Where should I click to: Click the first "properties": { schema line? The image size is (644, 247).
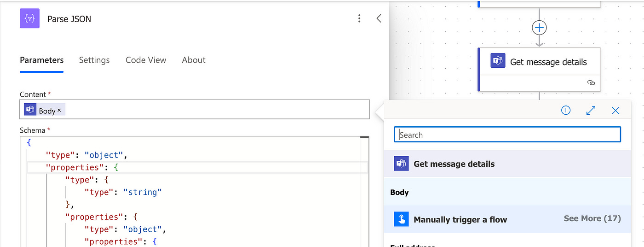click(82, 167)
